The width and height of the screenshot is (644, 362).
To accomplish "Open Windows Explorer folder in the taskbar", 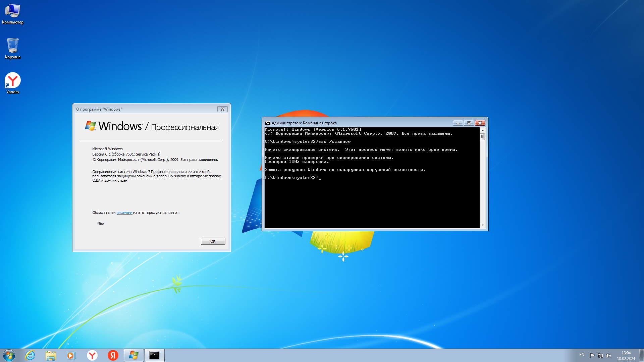I will pyautogui.click(x=51, y=355).
